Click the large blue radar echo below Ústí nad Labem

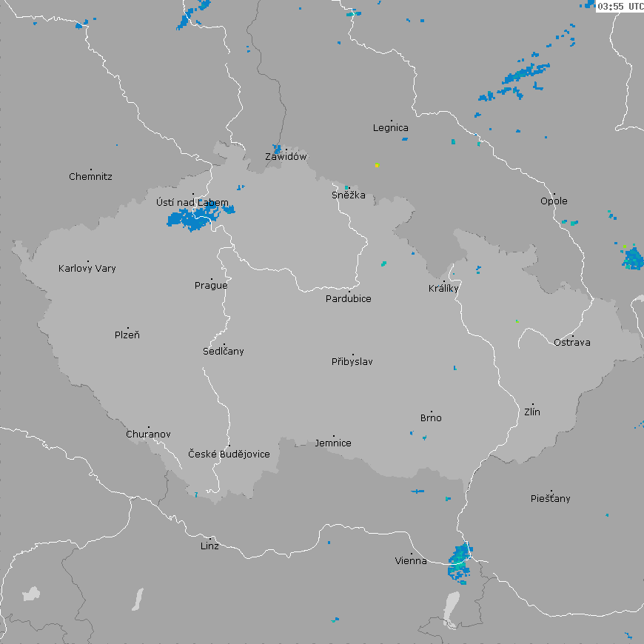click(192, 219)
